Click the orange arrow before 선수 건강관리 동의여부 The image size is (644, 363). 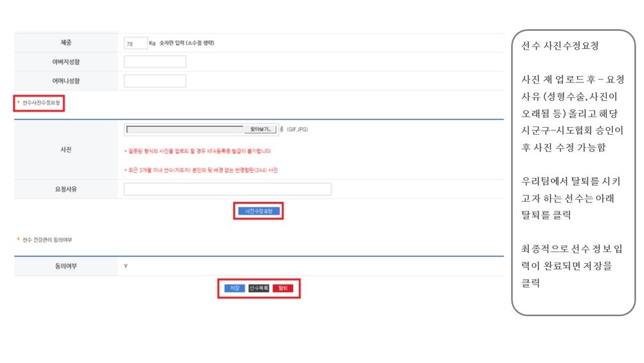tap(19, 239)
